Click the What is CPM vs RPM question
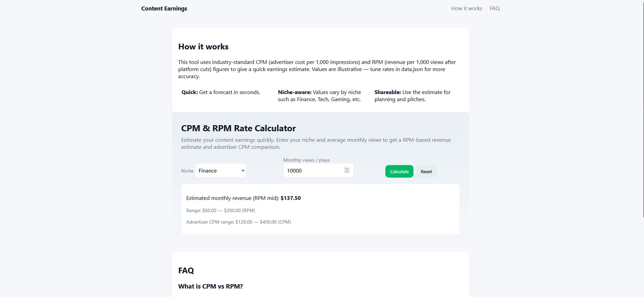Image resolution: width=644 pixels, height=297 pixels. pos(210,287)
